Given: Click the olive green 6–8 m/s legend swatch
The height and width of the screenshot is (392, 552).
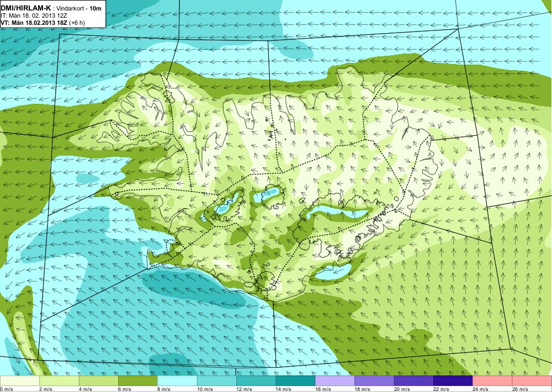Looking at the screenshot, I should (x=138, y=381).
